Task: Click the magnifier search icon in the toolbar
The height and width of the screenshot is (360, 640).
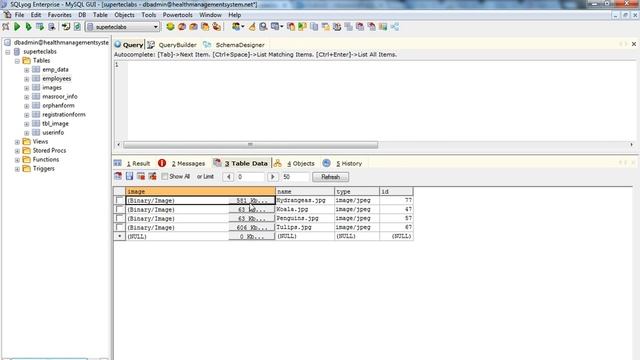Action: 263,27
